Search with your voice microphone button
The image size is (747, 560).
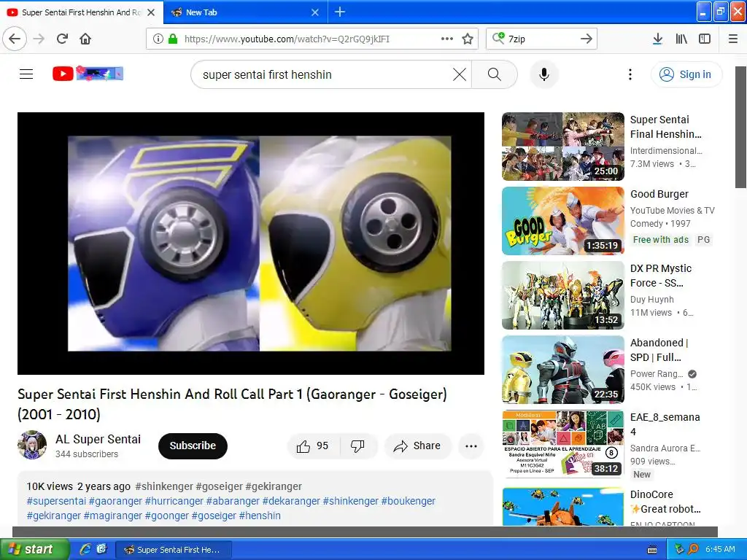544,74
